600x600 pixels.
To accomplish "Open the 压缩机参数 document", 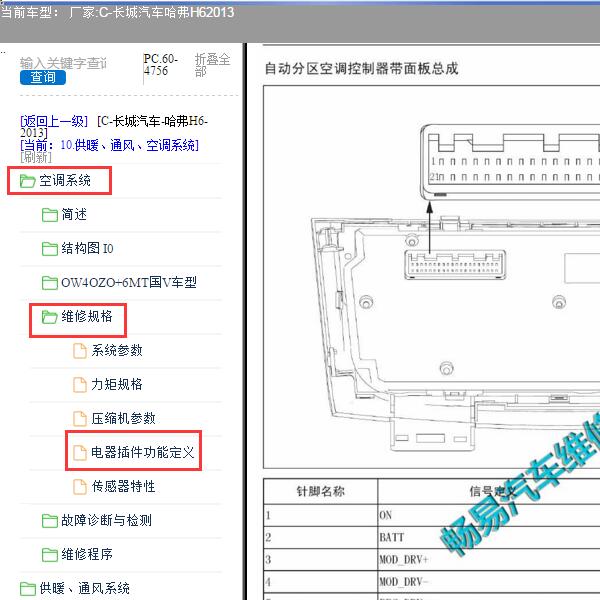I will [123, 419].
